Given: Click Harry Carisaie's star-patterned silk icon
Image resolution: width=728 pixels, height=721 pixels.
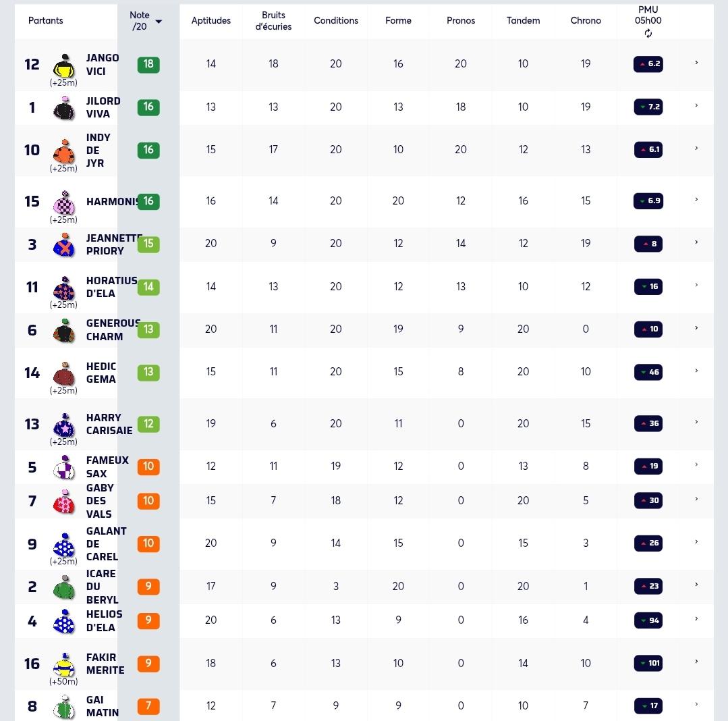Looking at the screenshot, I should (x=64, y=425).
